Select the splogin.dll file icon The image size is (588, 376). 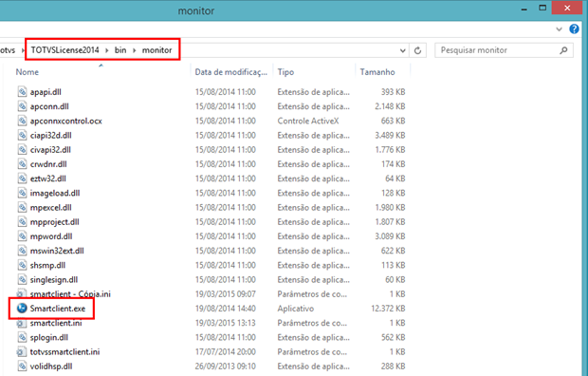click(22, 337)
